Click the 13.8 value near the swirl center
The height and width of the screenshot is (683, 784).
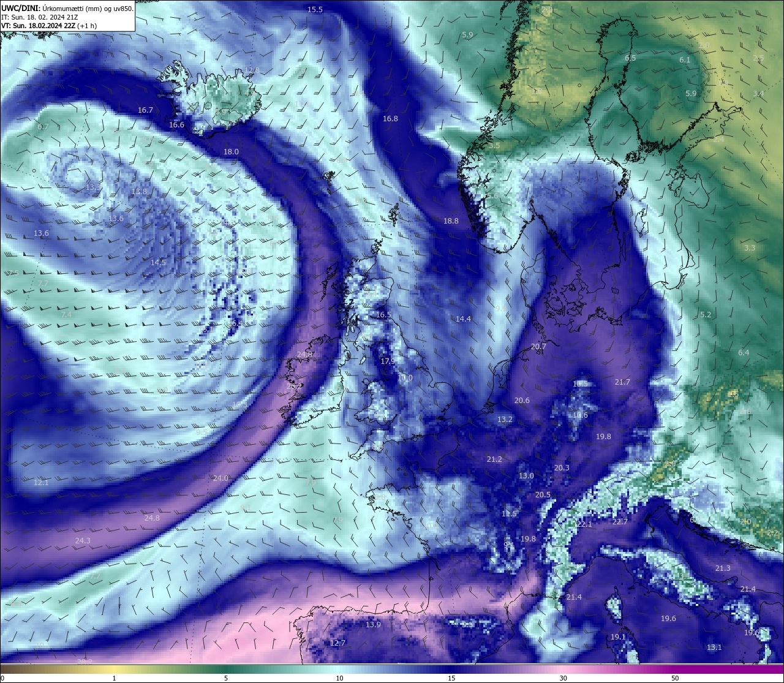[x=139, y=192]
